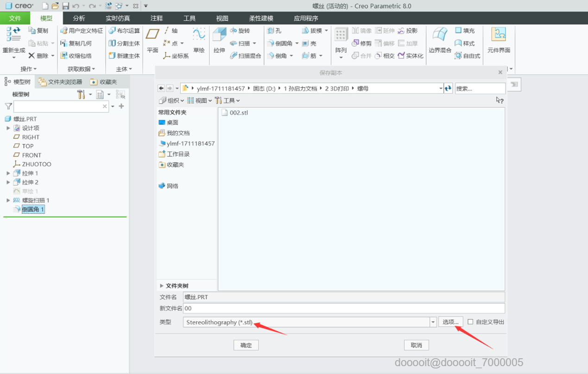Click the 旋转 revolve icon

[x=234, y=31]
